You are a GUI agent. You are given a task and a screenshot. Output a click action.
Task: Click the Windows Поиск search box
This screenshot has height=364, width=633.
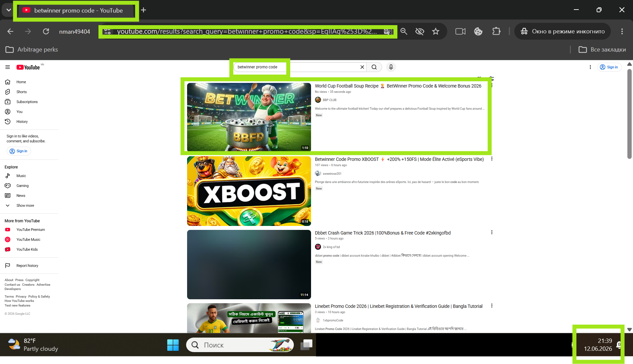click(240, 345)
